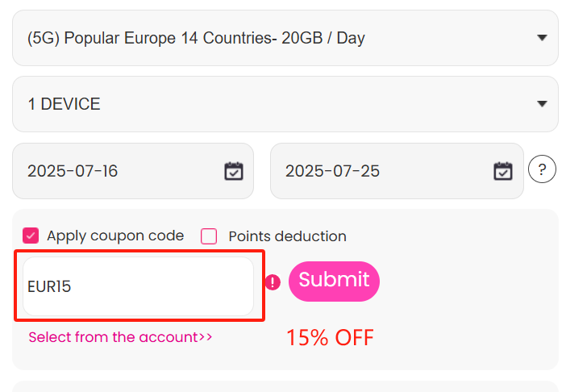Click the 1 DEVICE dropdown arrow

point(542,104)
